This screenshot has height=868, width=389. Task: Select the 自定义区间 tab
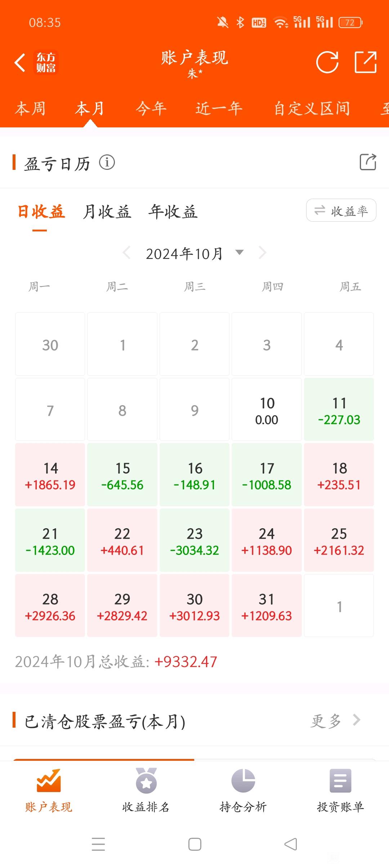click(x=312, y=108)
